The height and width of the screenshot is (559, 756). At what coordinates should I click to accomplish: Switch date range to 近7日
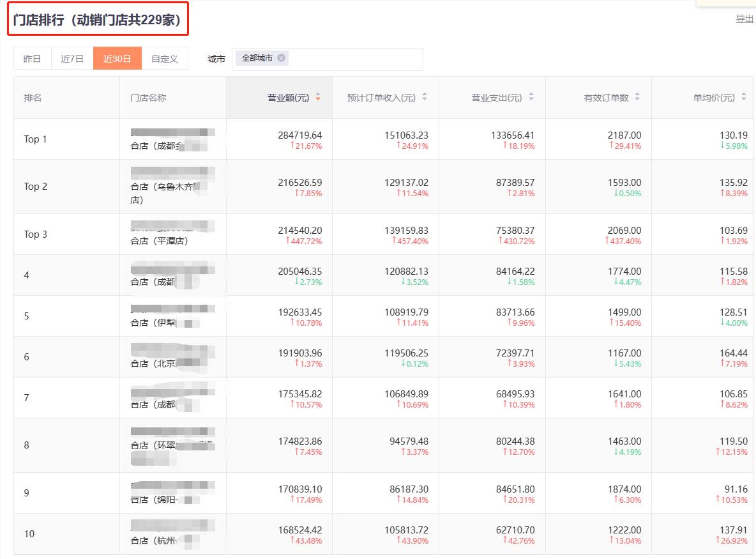[72, 59]
